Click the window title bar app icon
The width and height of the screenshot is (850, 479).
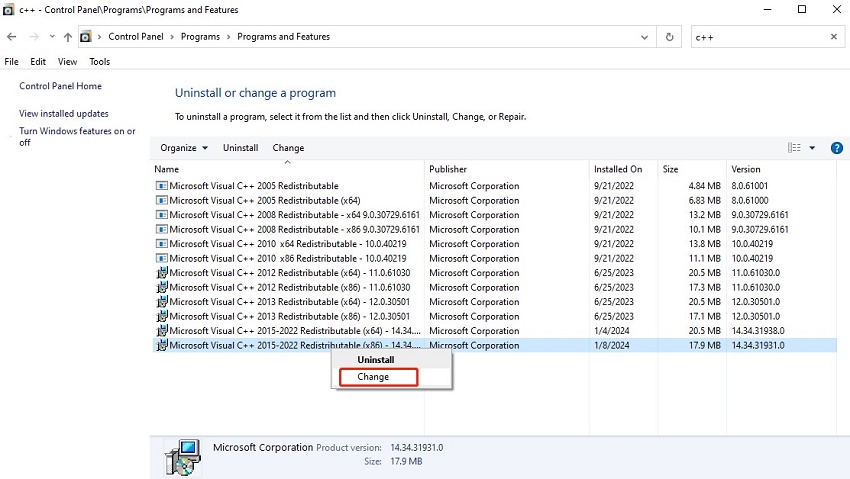(x=9, y=10)
